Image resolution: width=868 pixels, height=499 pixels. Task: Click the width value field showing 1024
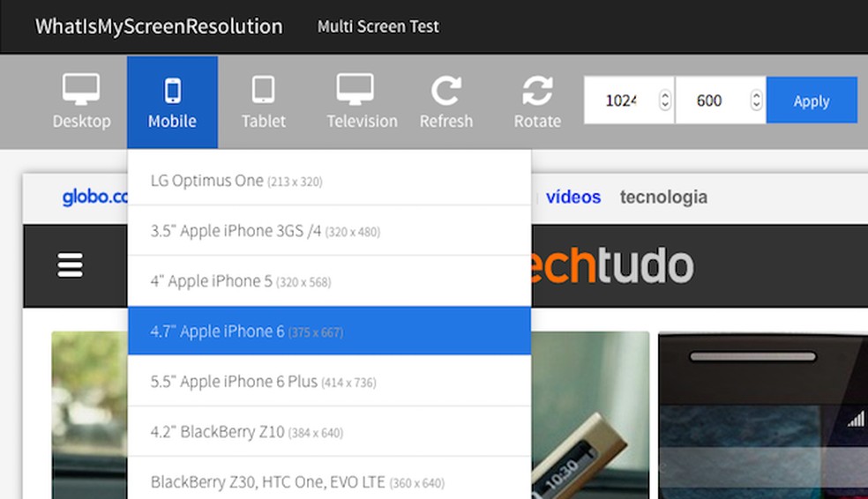[x=621, y=101]
